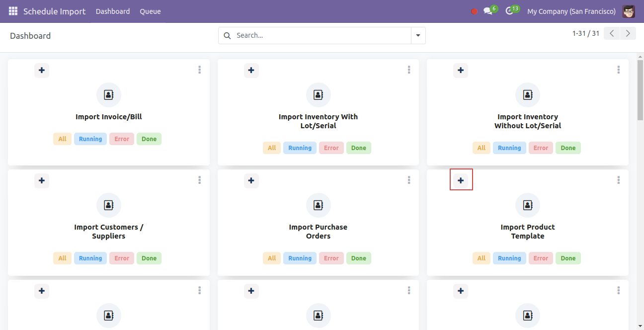Viewport: 644px width, 330px height.
Task: Click address book icon on Import Inventory Without Lot/Serial
Action: coord(528,95)
